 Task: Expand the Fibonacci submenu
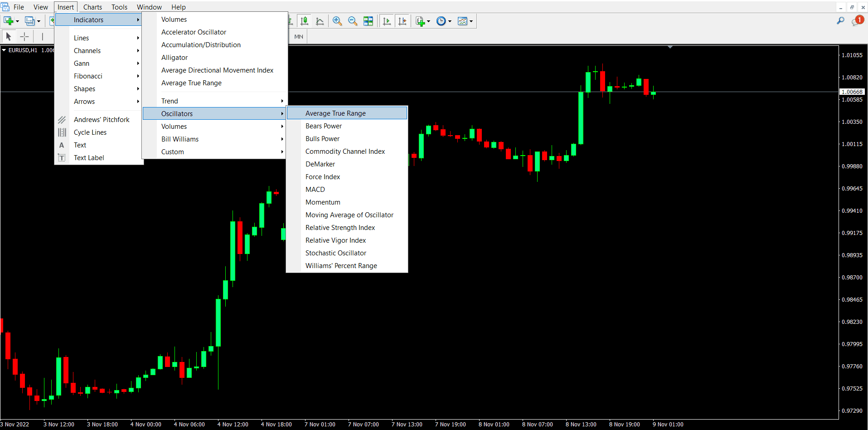point(99,76)
